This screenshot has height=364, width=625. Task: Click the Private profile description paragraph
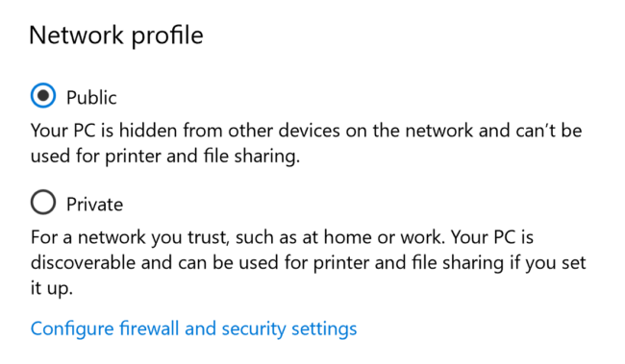coord(308,262)
